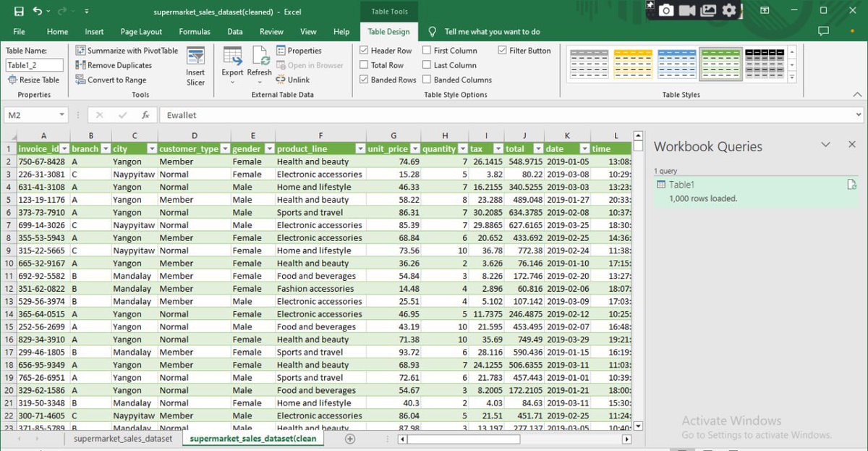Open the branch column filter dropdown

click(106, 148)
